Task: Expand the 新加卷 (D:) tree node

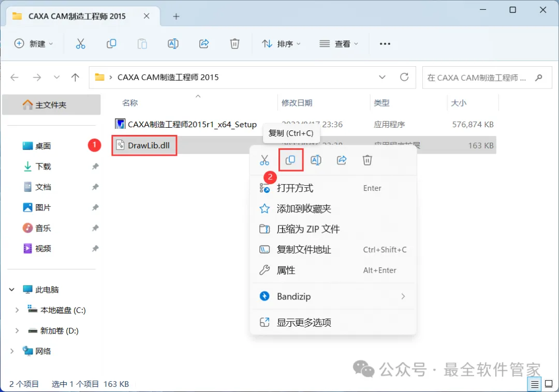Action: tap(17, 331)
